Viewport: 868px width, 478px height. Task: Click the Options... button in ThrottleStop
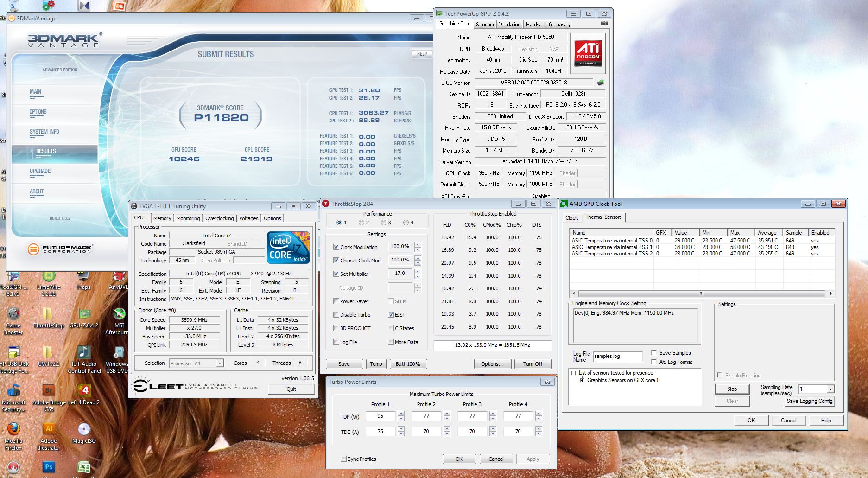click(x=492, y=364)
